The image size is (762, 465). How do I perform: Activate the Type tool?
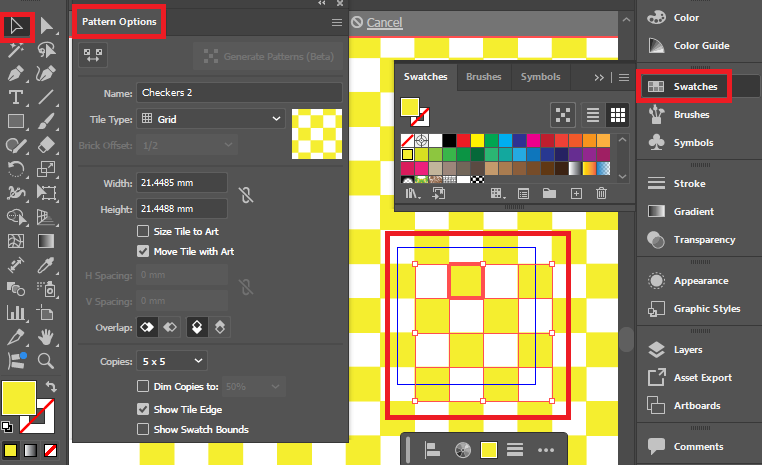(x=16, y=97)
